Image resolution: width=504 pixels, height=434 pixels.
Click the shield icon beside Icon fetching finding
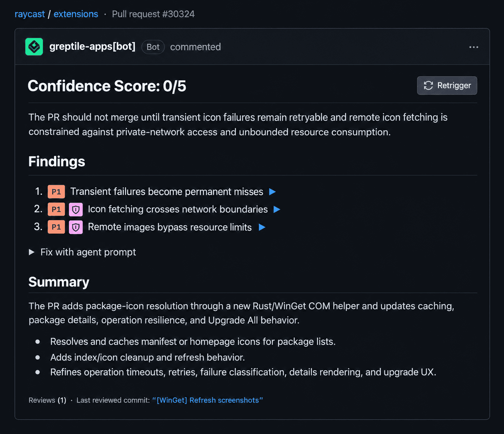coord(76,209)
